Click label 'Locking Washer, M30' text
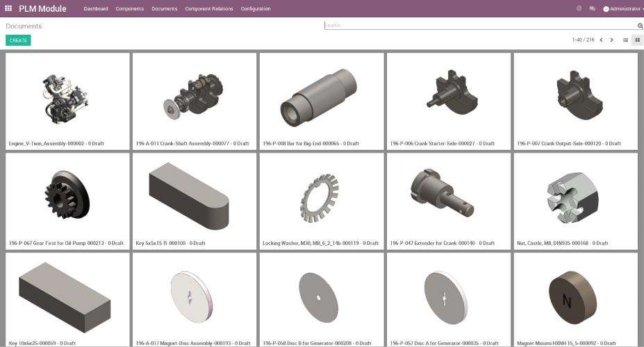The image size is (644, 347). 287,243
